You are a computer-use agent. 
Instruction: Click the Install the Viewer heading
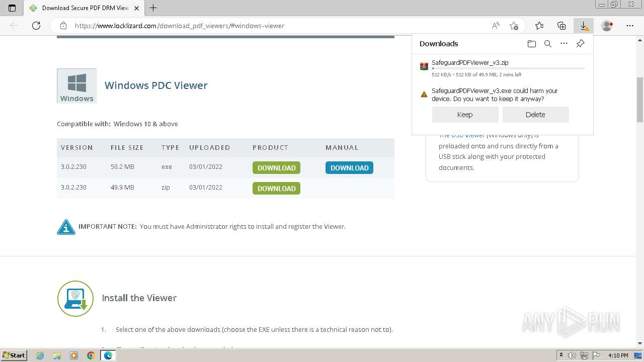(139, 298)
